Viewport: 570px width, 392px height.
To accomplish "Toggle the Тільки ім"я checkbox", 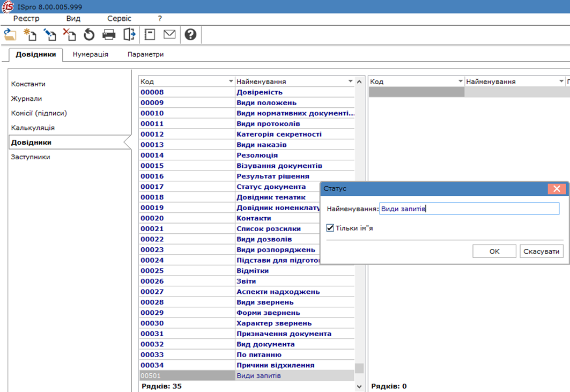I will coord(330,228).
